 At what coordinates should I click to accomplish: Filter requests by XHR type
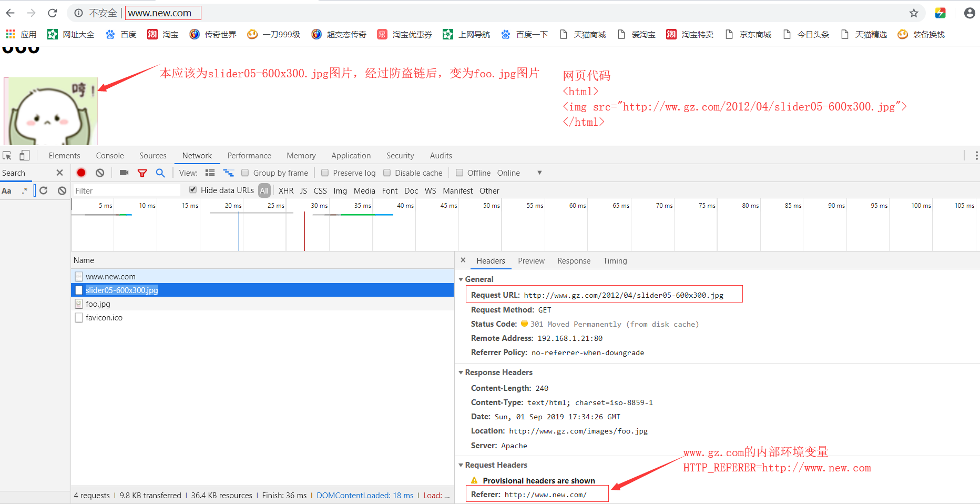coord(286,190)
